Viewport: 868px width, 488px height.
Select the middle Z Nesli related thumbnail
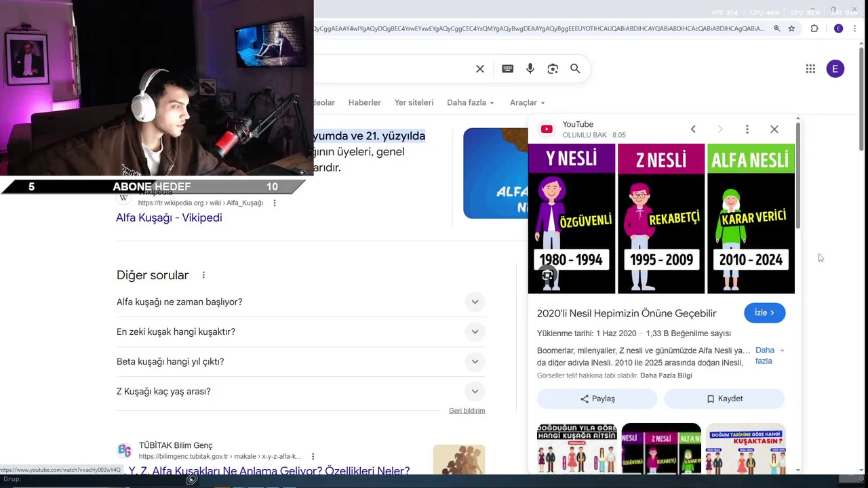pyautogui.click(x=661, y=448)
